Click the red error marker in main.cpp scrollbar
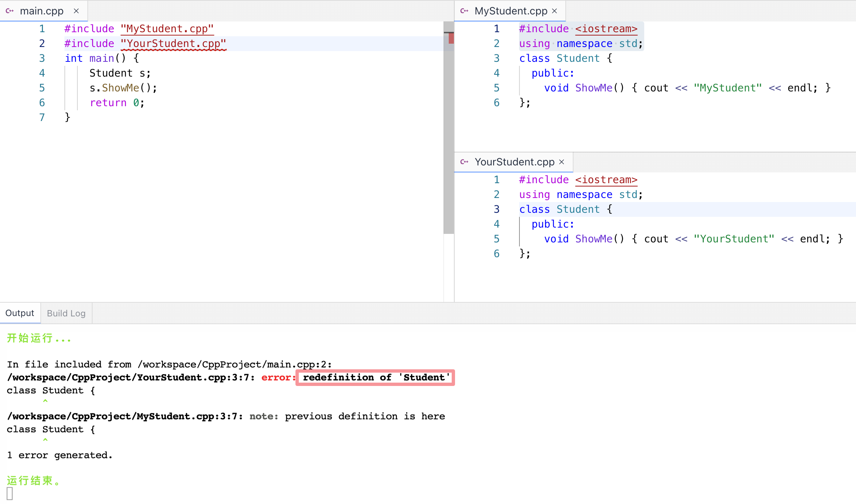This screenshot has height=504, width=856. point(451,38)
